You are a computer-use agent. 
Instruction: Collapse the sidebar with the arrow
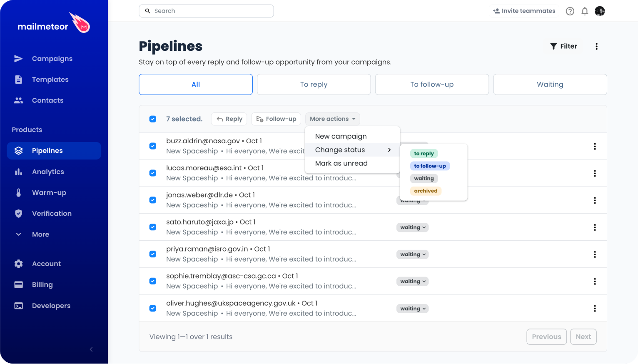coord(91,349)
